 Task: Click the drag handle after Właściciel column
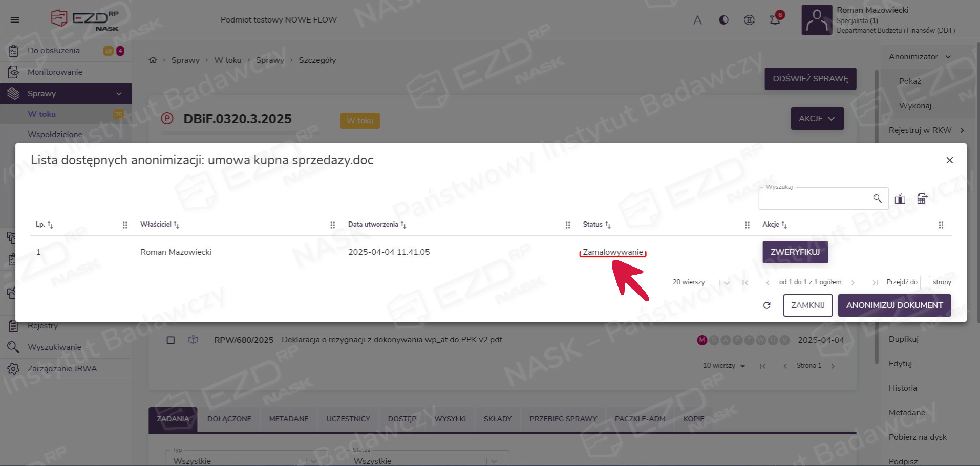point(332,225)
